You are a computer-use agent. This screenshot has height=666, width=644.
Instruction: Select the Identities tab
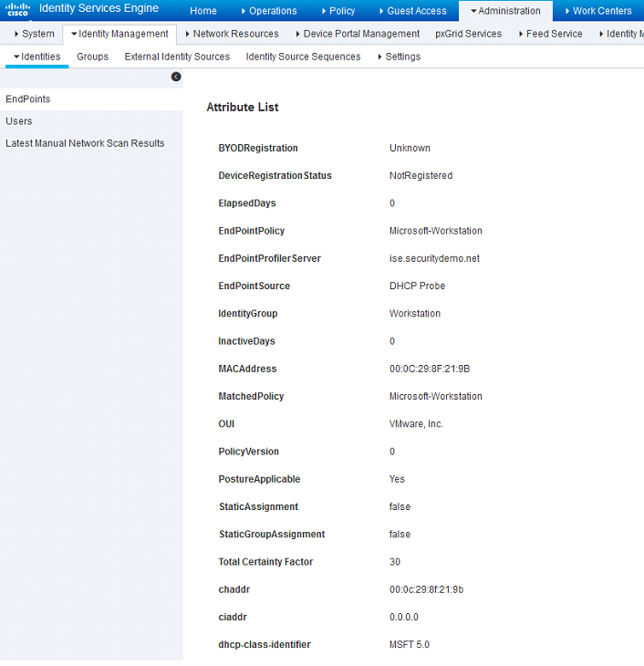(37, 57)
